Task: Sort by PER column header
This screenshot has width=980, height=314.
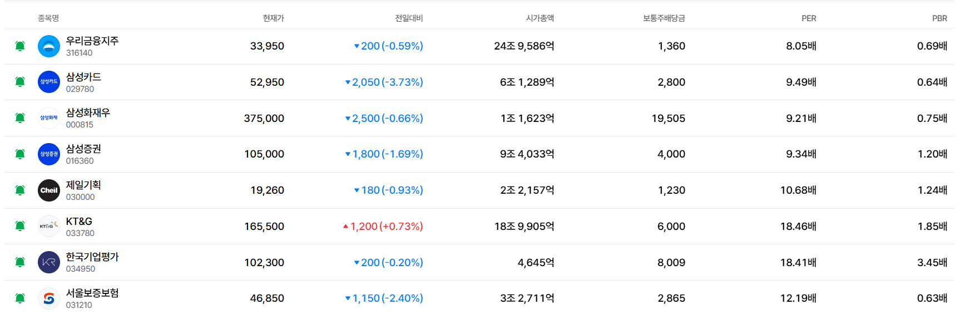Action: click(809, 18)
